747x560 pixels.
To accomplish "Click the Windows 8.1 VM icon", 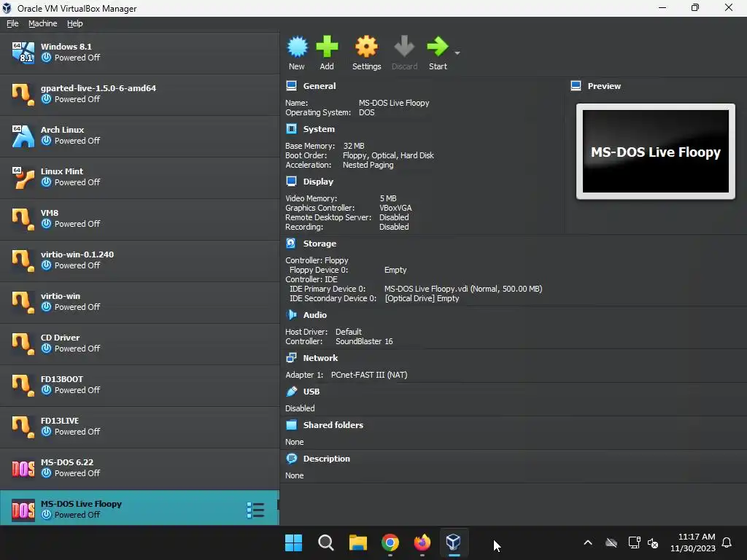I will tap(23, 52).
